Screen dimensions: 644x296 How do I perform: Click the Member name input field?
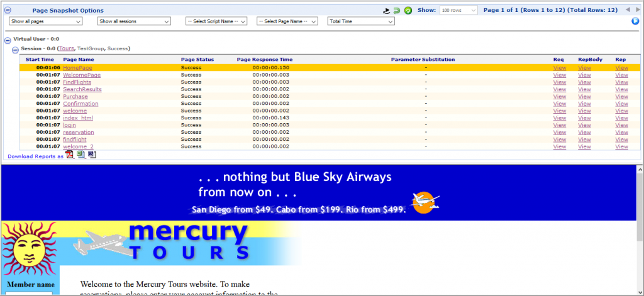tap(29, 293)
